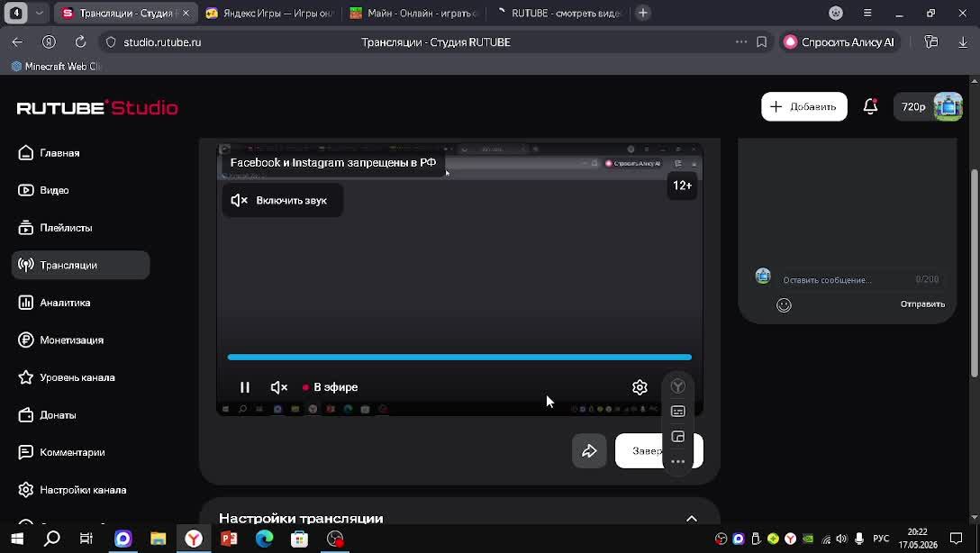Switch the РУС keyboard language

pyautogui.click(x=881, y=539)
